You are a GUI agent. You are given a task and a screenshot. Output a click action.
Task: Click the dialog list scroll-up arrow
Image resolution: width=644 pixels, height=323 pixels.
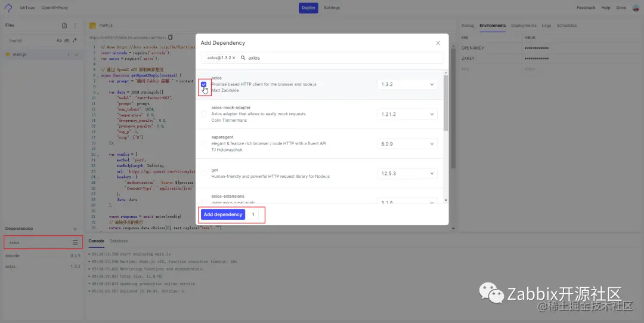[x=446, y=73]
